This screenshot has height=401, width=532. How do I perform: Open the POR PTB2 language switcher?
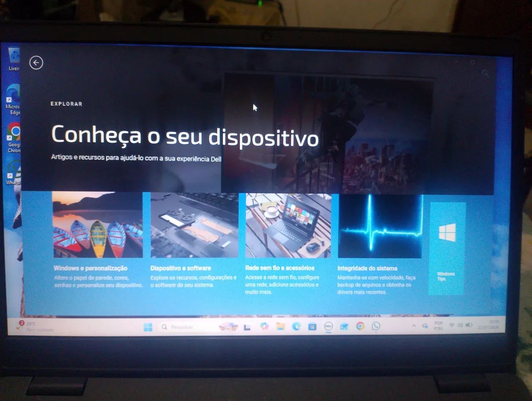pos(438,326)
